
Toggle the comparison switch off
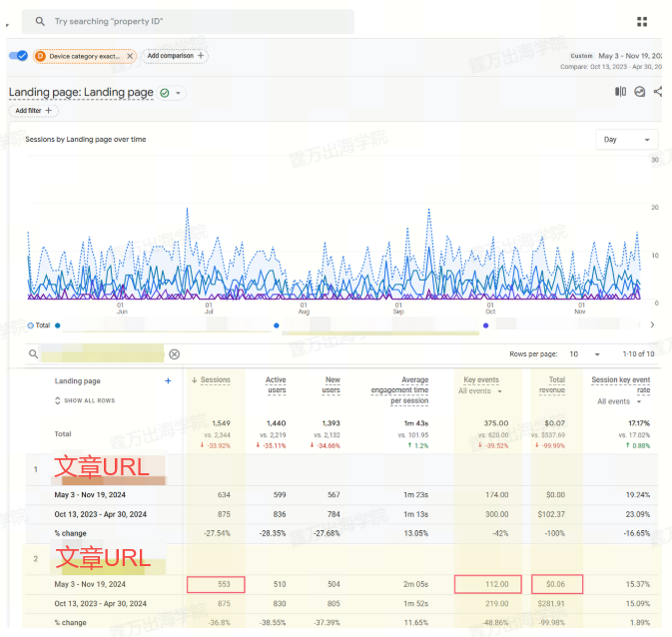[x=18, y=56]
